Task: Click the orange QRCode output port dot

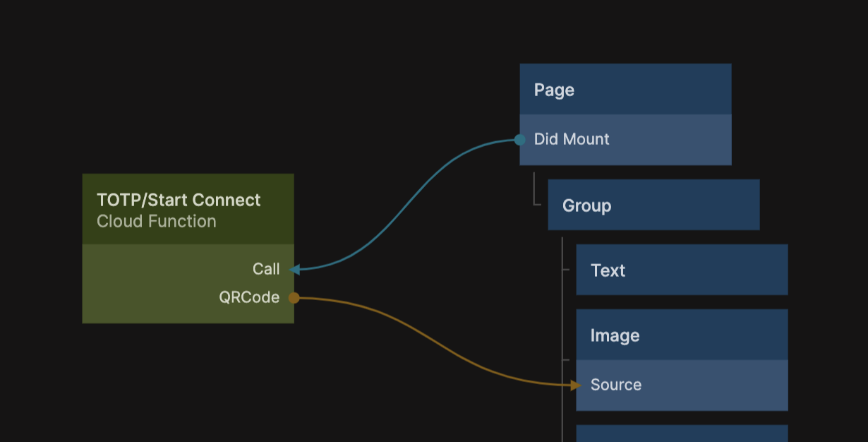Action: pos(294,298)
